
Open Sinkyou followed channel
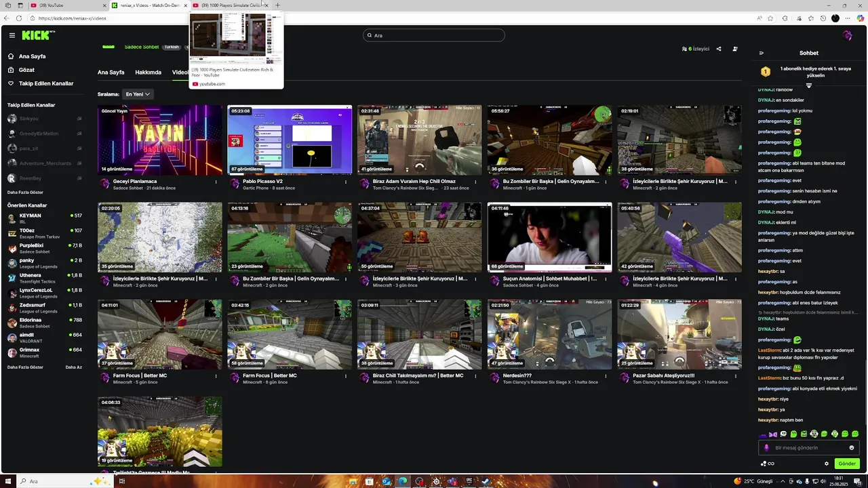(x=45, y=119)
